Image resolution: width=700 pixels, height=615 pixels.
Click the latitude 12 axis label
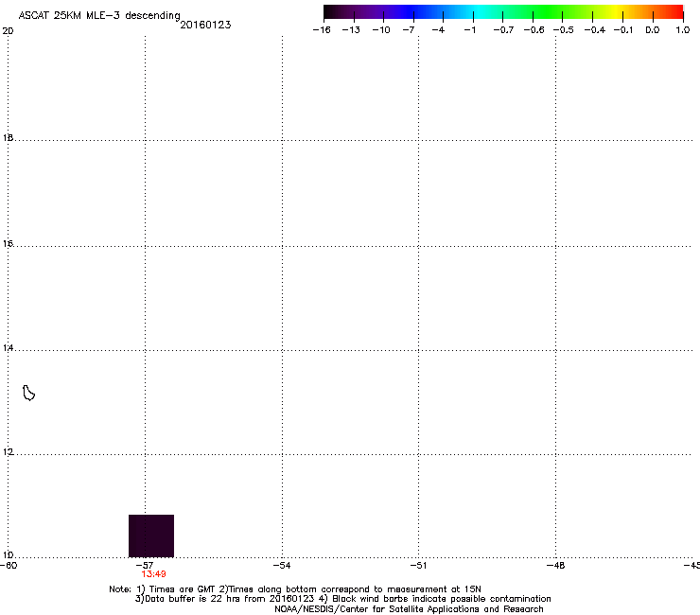[8, 452]
